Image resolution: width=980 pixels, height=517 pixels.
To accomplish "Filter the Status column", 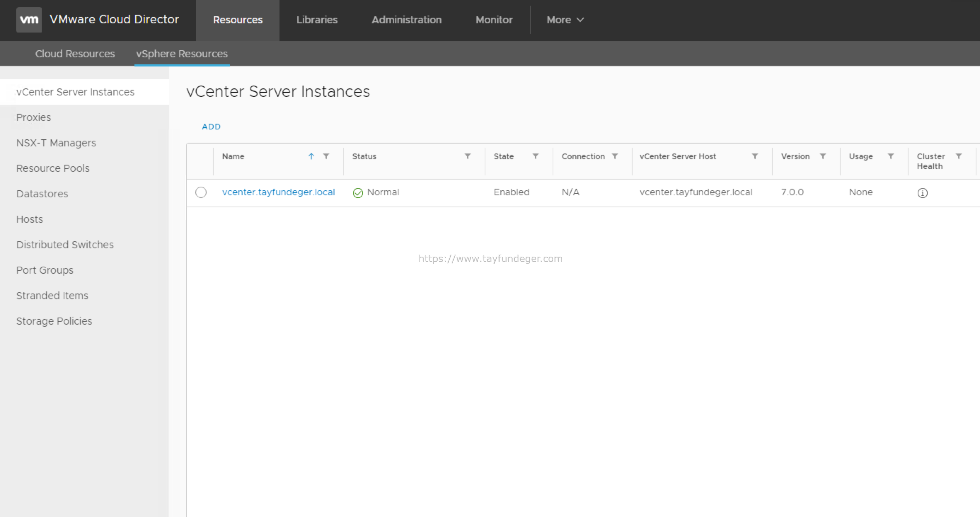I will coord(468,156).
